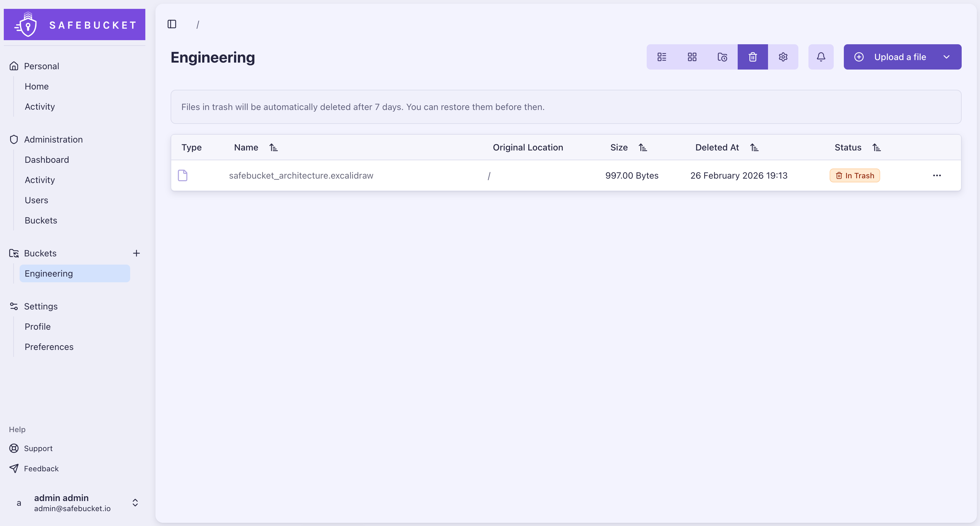Select the Engineering bucket in the sidebar
Screen dimensions: 980x526
click(x=49, y=273)
